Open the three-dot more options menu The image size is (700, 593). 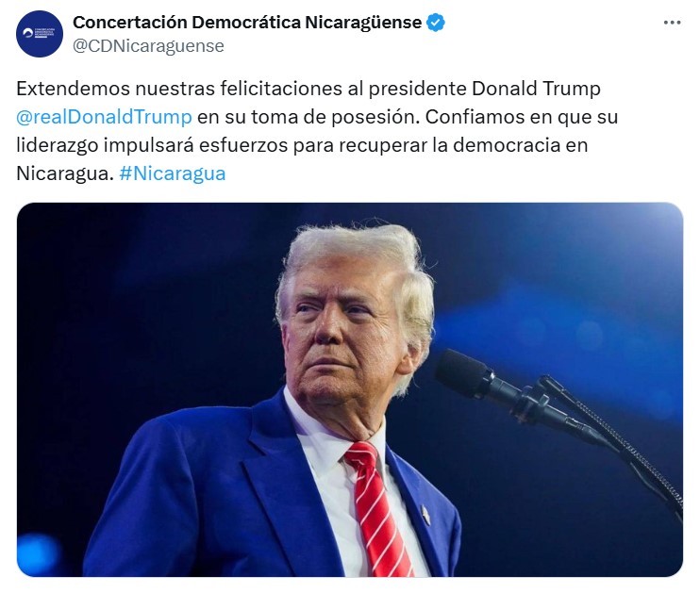(672, 23)
